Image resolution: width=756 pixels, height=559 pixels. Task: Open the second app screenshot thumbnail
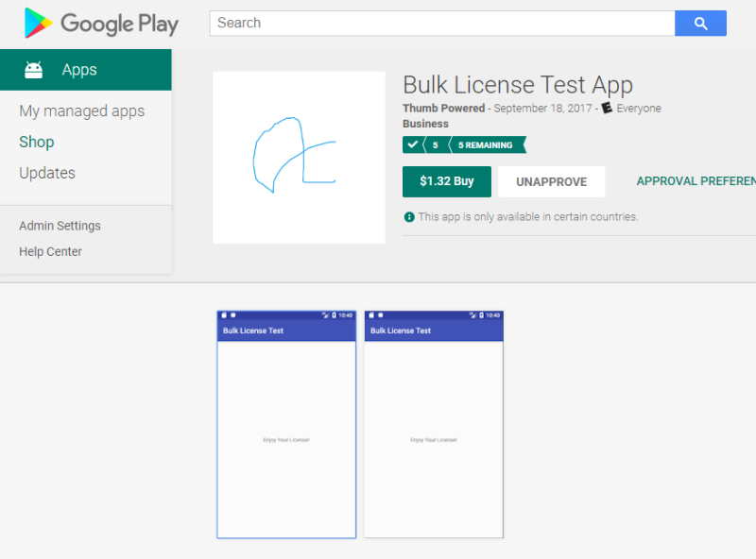pos(434,425)
